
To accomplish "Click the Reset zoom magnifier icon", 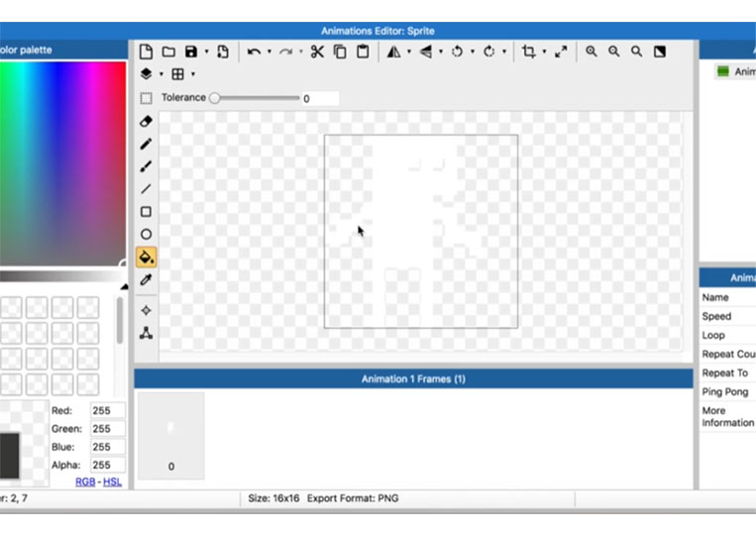I will point(636,52).
